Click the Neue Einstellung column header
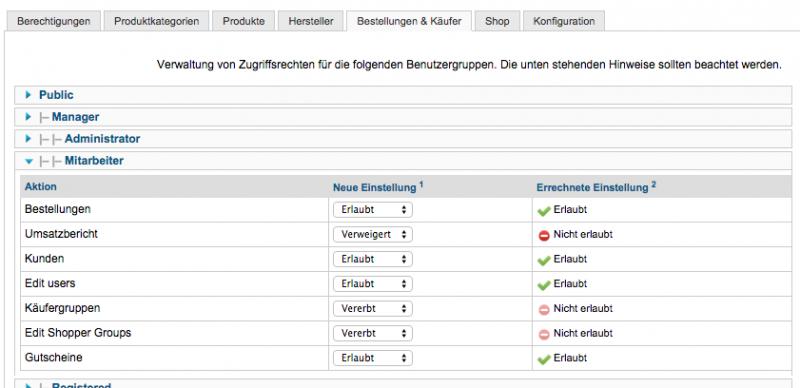The image size is (800, 388). [378, 187]
